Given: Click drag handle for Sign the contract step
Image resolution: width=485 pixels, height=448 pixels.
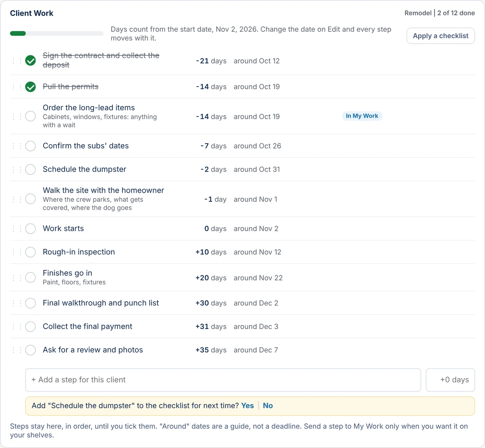Looking at the screenshot, I should (17, 61).
